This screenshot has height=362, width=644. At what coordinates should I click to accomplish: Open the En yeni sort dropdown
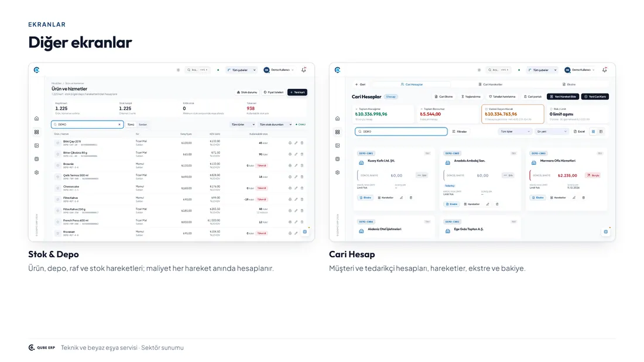[x=551, y=132]
